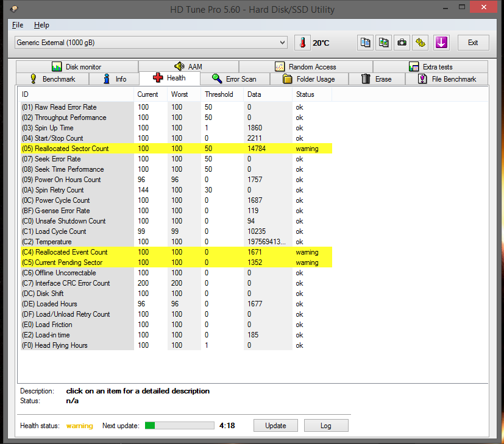Select the Load/Unload Retry Count row

[x=176, y=314]
